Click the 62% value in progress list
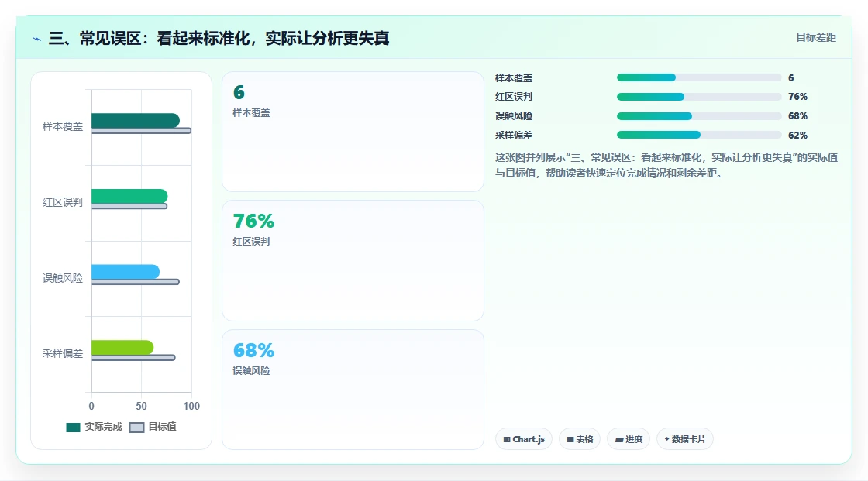Viewport: 868px width, 481px height. point(797,136)
